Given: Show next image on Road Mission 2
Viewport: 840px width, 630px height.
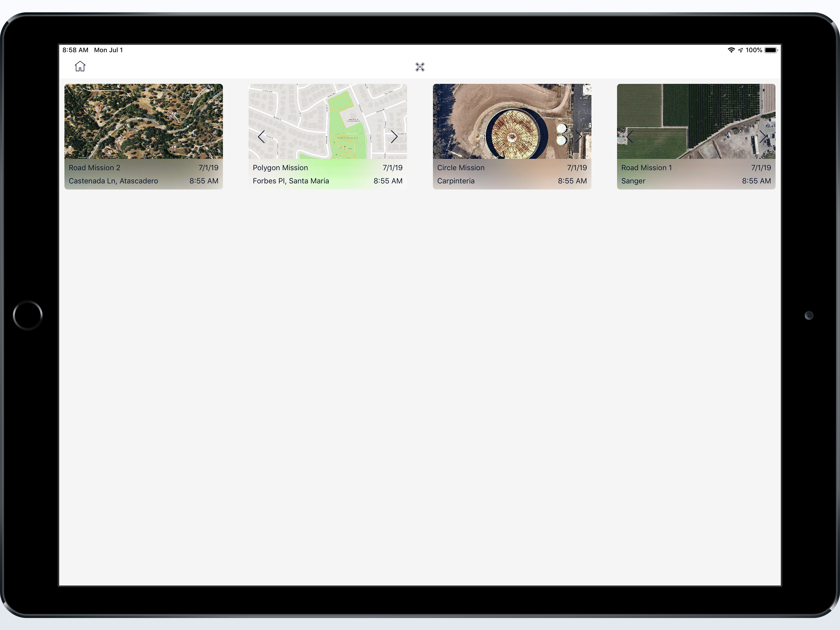Looking at the screenshot, I should click(210, 137).
